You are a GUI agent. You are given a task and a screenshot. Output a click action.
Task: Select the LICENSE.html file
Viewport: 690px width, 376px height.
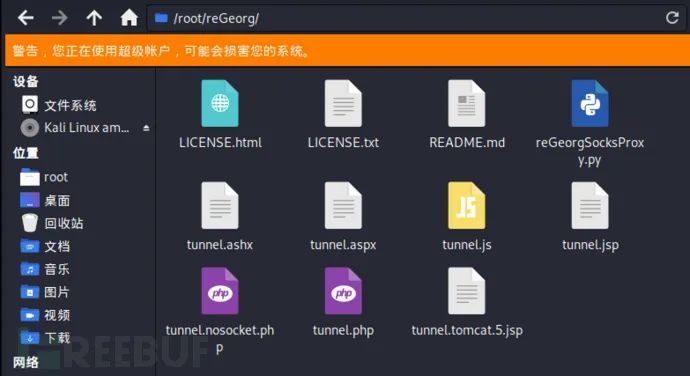pyautogui.click(x=220, y=114)
